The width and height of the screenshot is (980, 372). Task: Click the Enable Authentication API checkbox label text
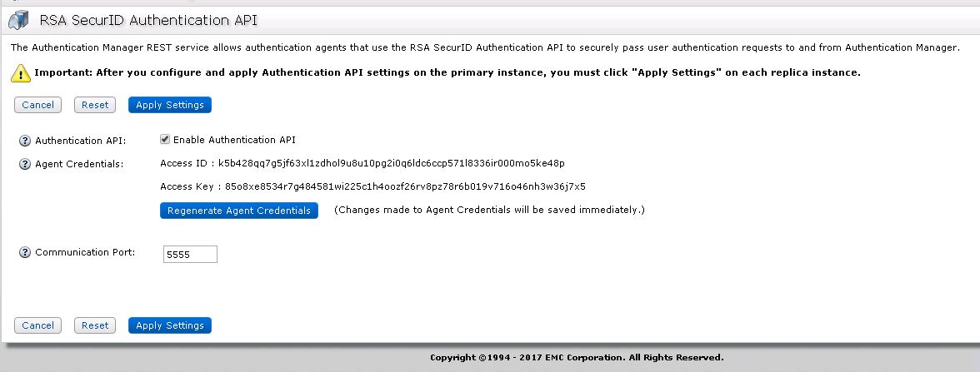point(234,140)
